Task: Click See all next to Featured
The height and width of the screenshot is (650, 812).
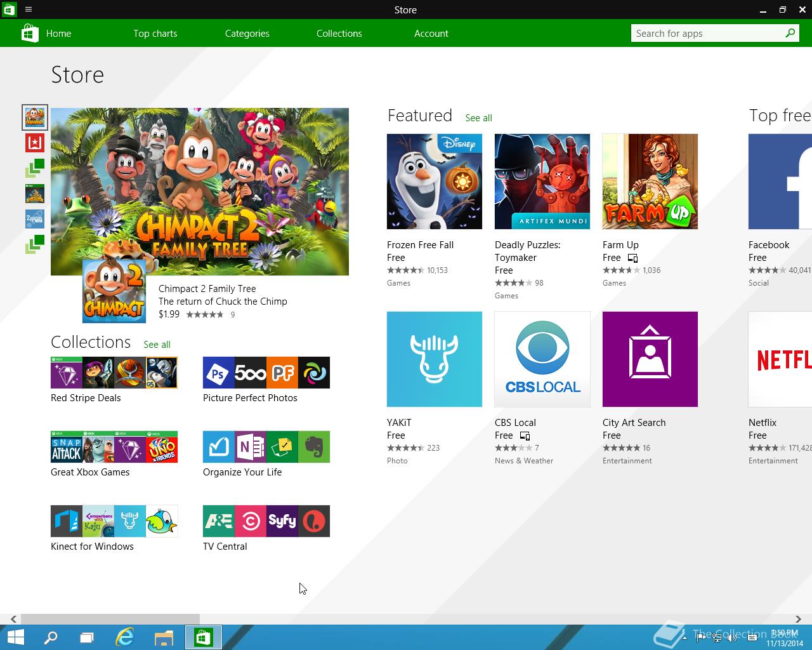Action: click(478, 118)
